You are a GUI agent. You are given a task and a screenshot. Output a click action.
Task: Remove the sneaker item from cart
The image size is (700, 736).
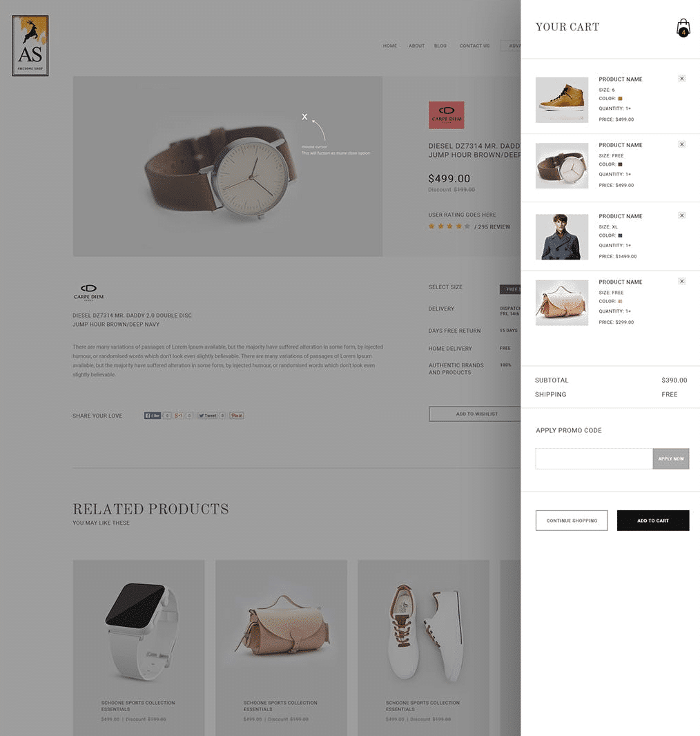click(x=681, y=79)
